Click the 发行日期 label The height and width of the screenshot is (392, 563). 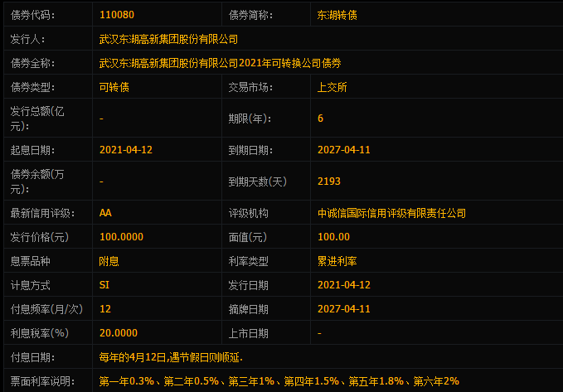249,285
